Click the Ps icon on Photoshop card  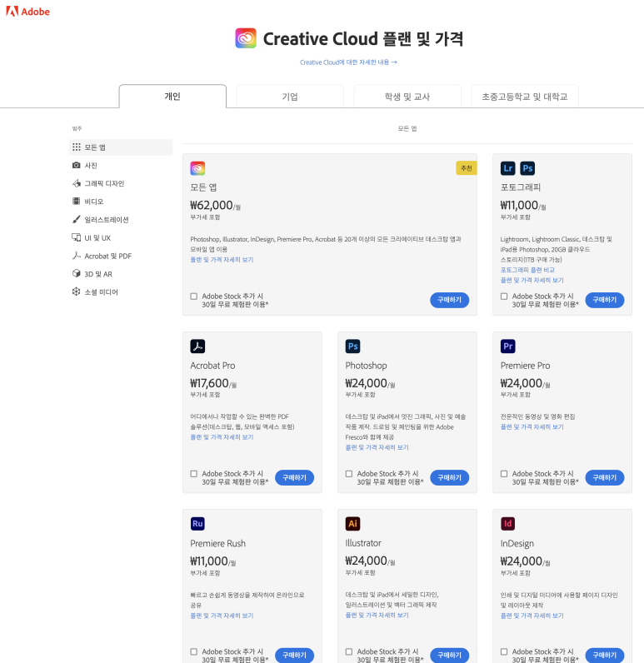click(x=352, y=346)
